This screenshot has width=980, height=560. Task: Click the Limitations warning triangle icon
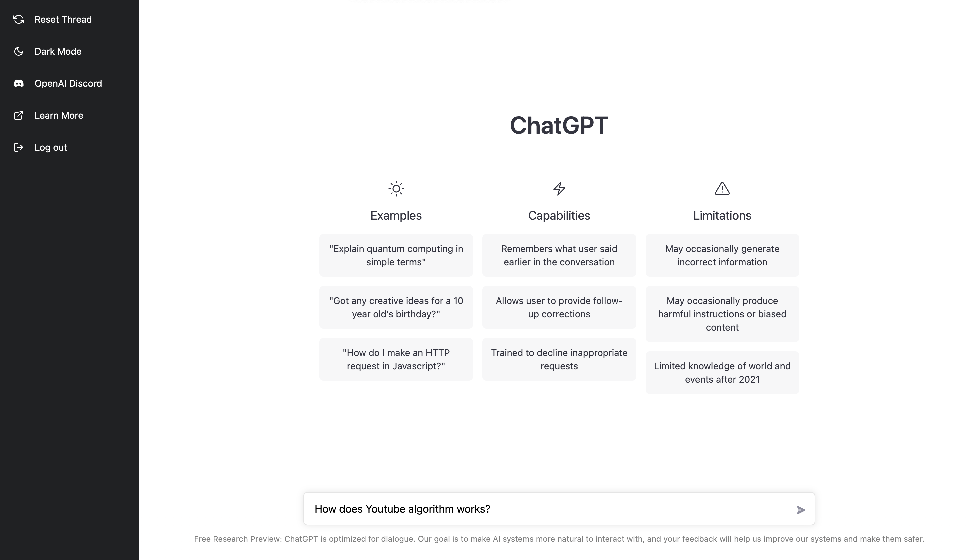pos(722,188)
